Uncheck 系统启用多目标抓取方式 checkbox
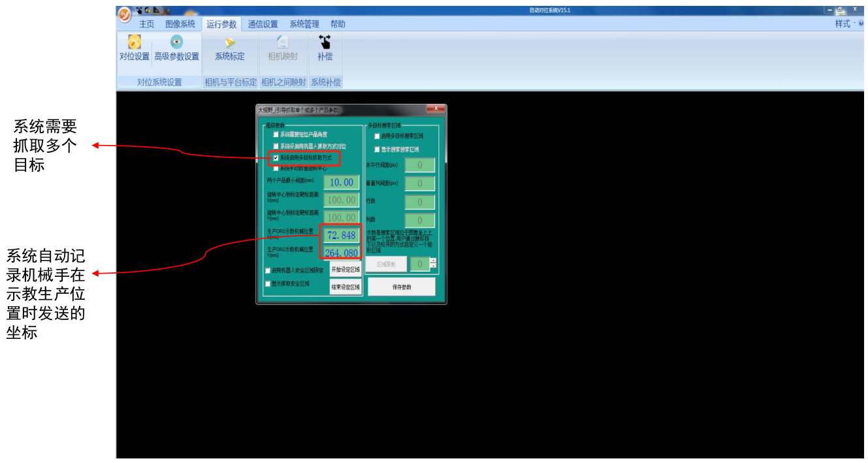Image resolution: width=868 pixels, height=463 pixels. (x=276, y=157)
